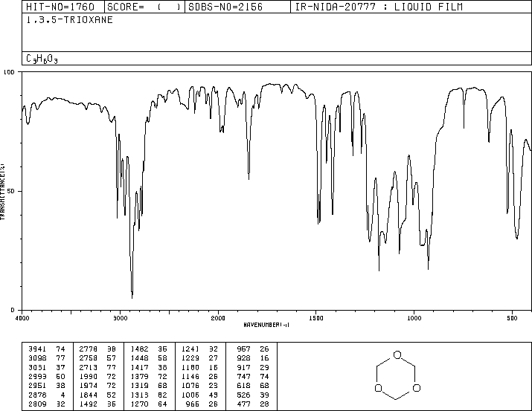Click the 3000 x-axis tick label
The image size is (532, 411).
point(120,318)
